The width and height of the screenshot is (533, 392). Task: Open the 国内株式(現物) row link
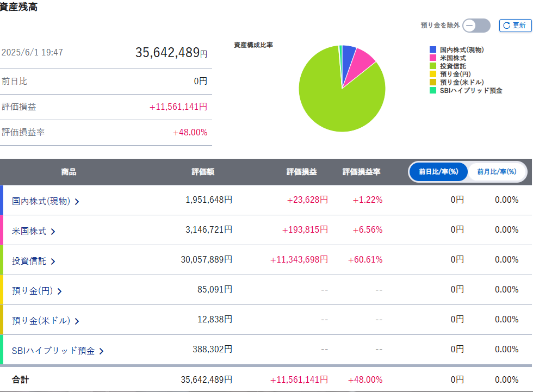click(x=41, y=201)
